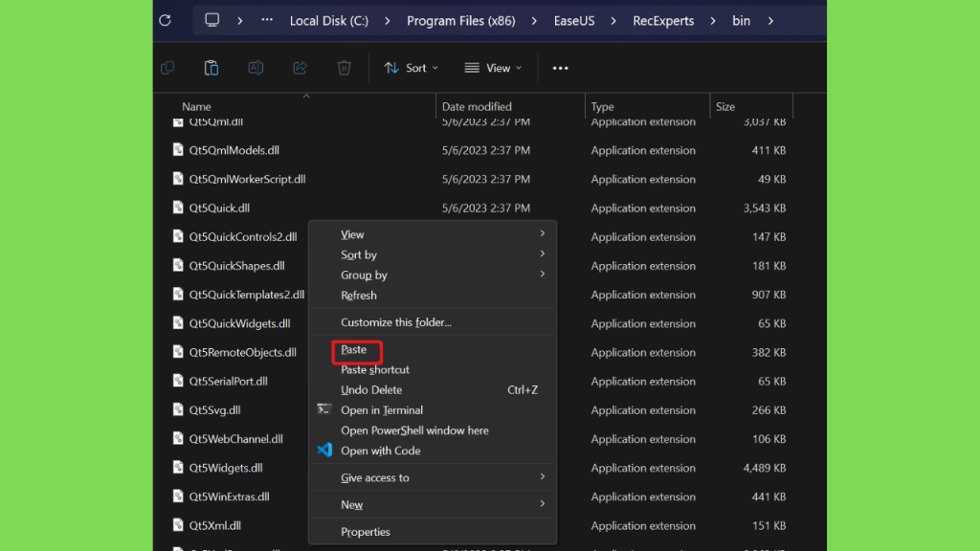Screen dimensions: 980x551
Task: Expand chevron after EaseUS breadcrumb
Action: (613, 21)
